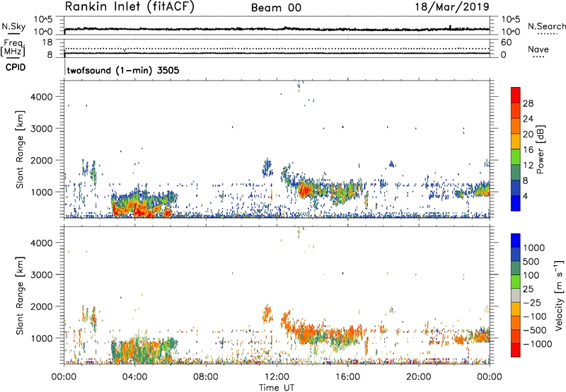Image resolution: width=566 pixels, height=392 pixels.
Task: Click the 'Nave' legend label
Action: [x=538, y=50]
